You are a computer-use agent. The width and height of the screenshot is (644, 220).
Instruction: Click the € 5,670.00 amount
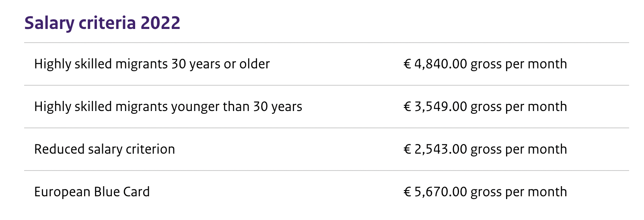point(435,192)
